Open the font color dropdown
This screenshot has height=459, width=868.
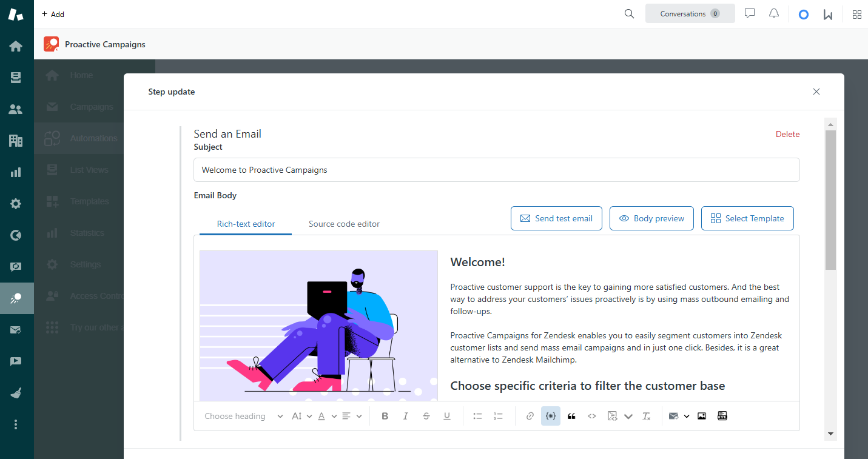click(x=327, y=416)
